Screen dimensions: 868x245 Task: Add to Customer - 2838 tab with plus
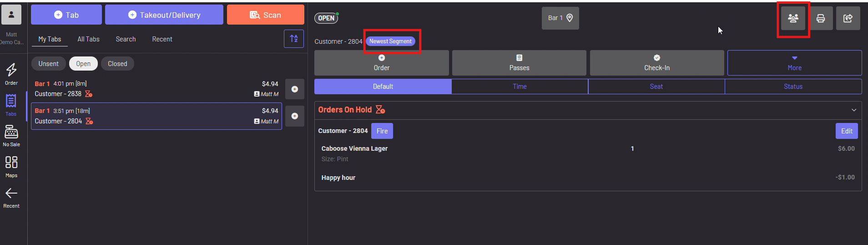(295, 89)
